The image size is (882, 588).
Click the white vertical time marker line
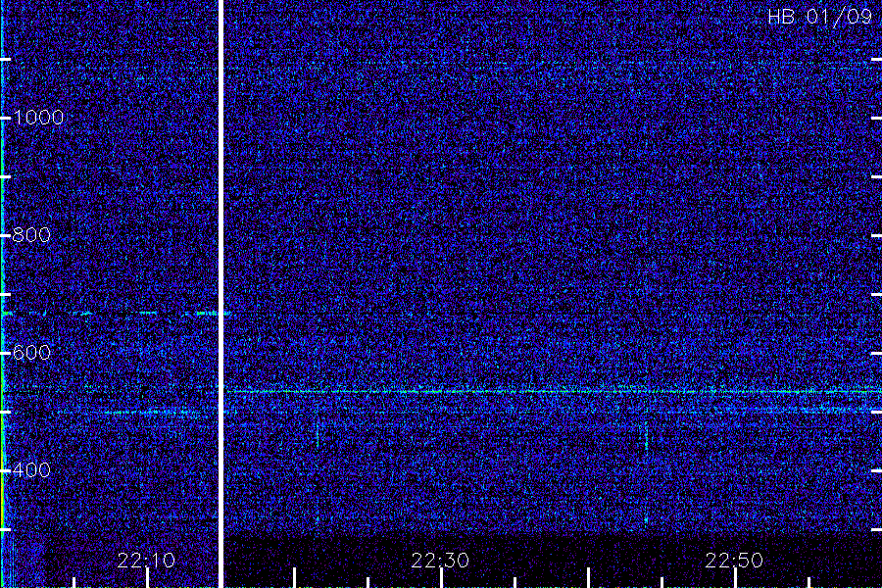click(x=221, y=294)
